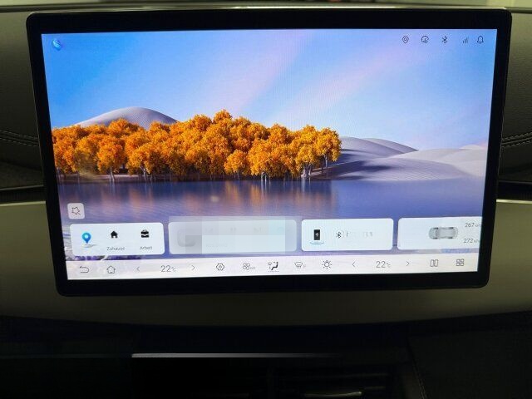This screenshot has width=532, height=399.
Task: Open Bluetooth status icon in top bar
Action: click(x=444, y=40)
